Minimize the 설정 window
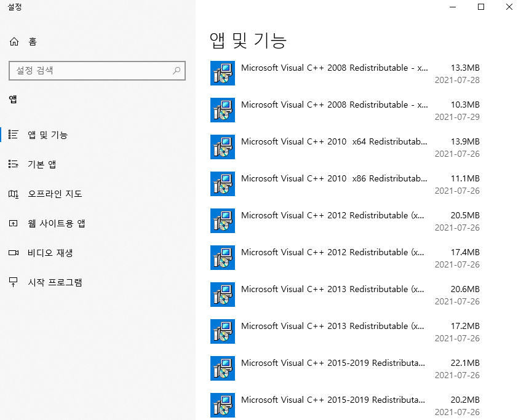Screen dimensions: 521x420 [x=453, y=7]
